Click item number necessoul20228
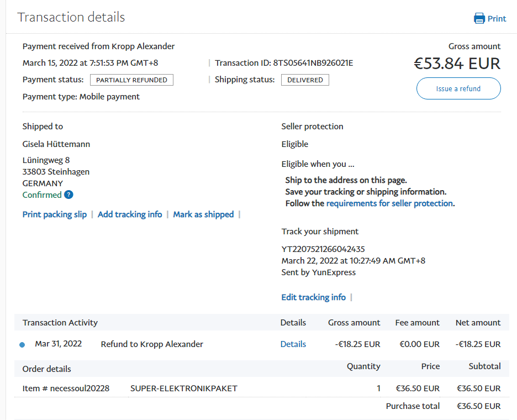The image size is (517, 420). coord(80,389)
